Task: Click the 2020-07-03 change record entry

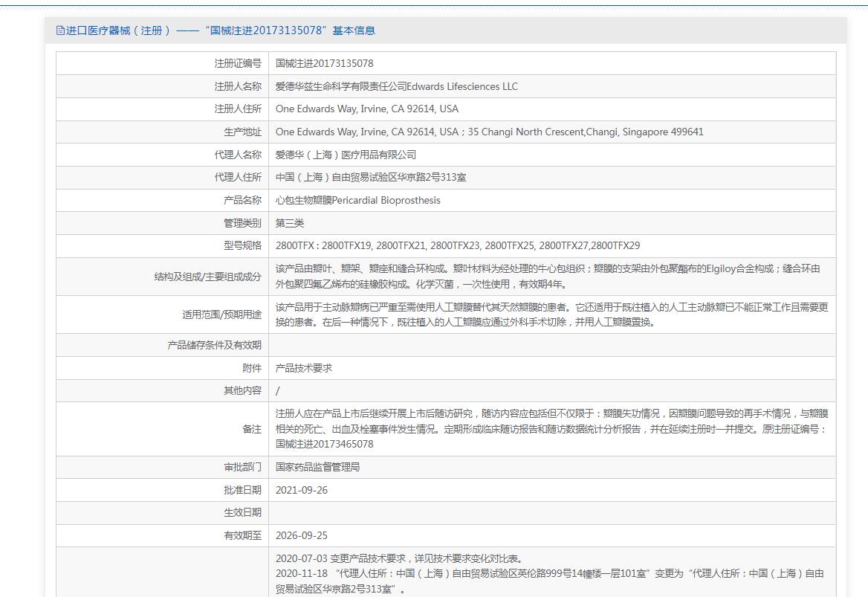Action: coord(398,558)
